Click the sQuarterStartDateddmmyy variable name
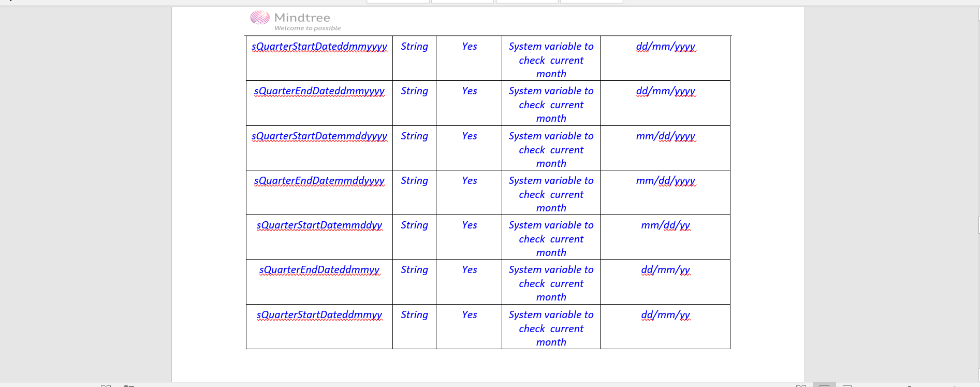The image size is (980, 387). (x=319, y=315)
